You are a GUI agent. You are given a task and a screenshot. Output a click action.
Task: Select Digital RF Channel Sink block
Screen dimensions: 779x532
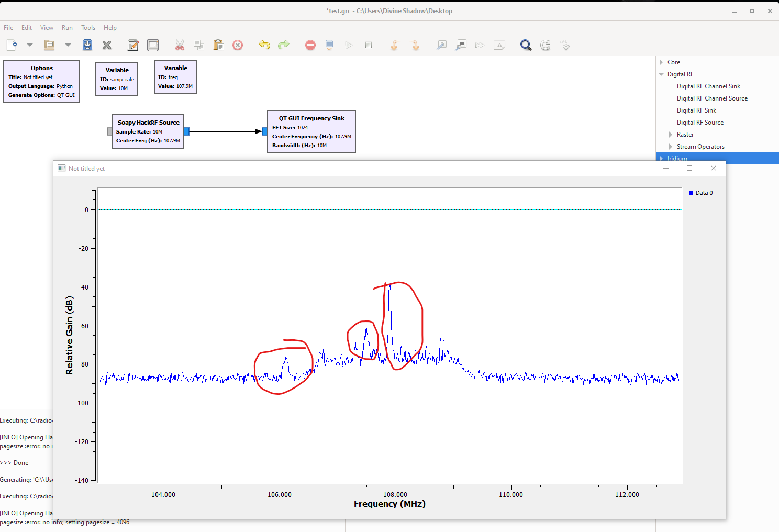tap(708, 86)
